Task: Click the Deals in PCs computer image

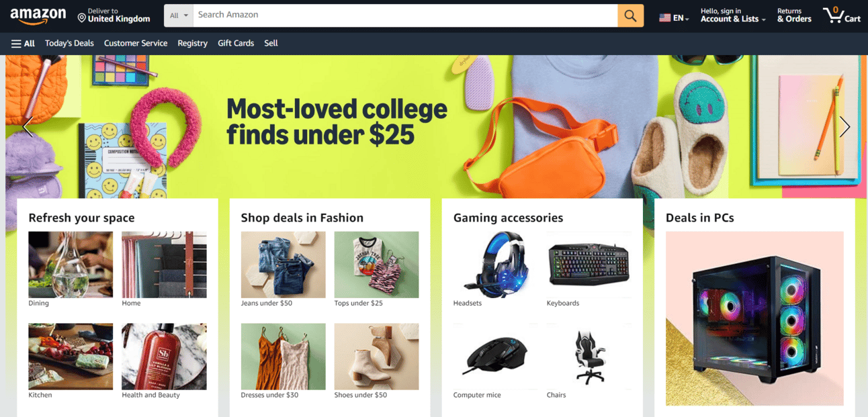Action: [754, 318]
